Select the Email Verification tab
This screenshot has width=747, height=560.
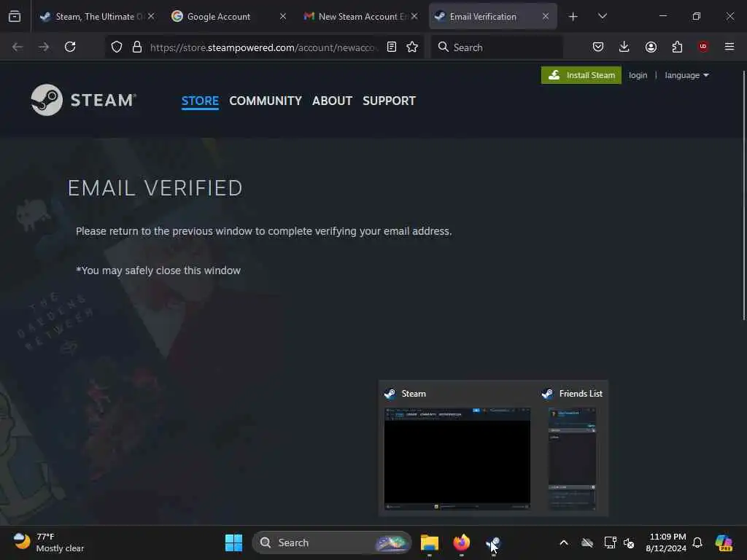click(x=492, y=16)
